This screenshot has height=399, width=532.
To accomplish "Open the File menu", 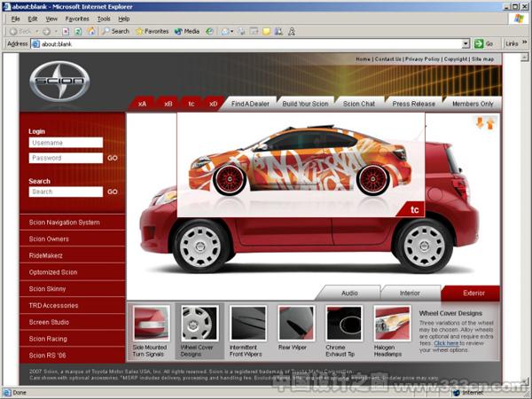I will pyautogui.click(x=16, y=19).
